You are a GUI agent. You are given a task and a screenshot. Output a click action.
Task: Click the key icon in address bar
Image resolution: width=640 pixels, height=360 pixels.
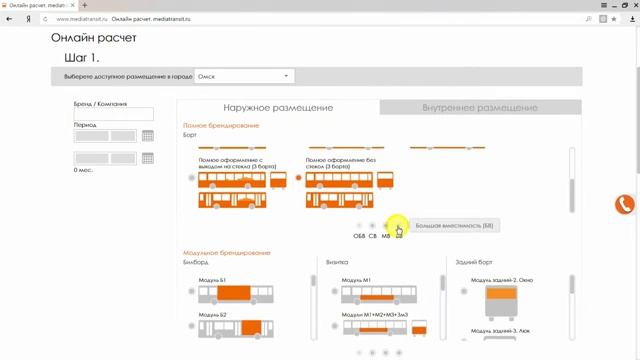click(589, 19)
